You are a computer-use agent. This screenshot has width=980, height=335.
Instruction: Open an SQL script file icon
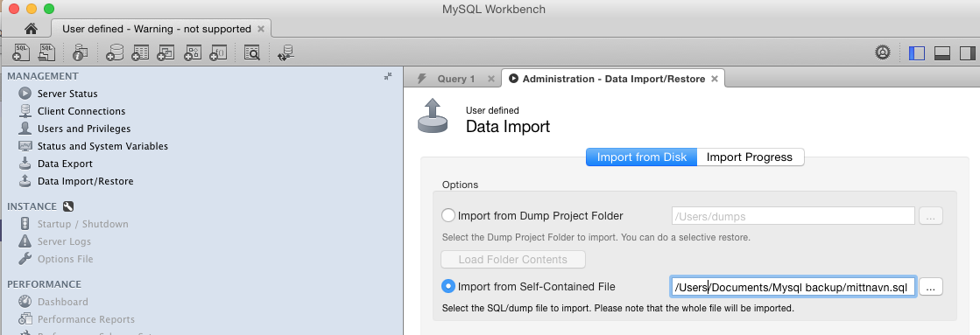(x=47, y=52)
